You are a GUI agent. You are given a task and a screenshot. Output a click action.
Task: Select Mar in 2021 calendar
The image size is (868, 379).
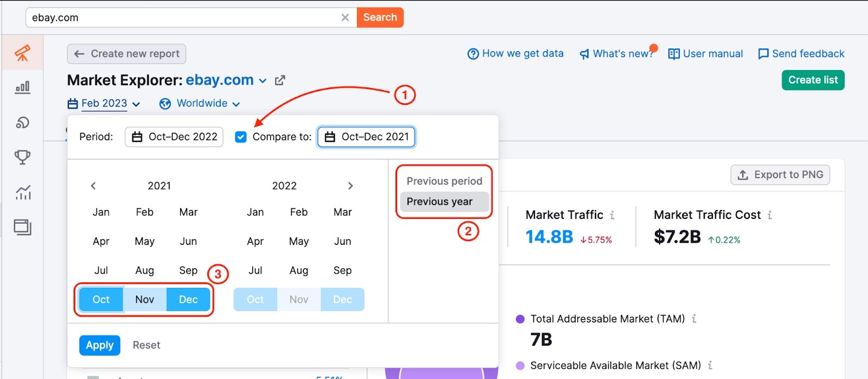click(x=188, y=212)
